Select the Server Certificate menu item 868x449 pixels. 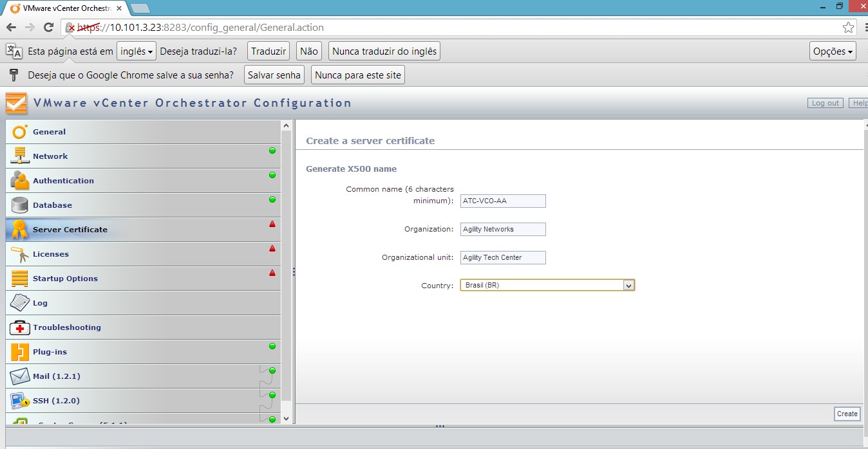[x=70, y=230]
